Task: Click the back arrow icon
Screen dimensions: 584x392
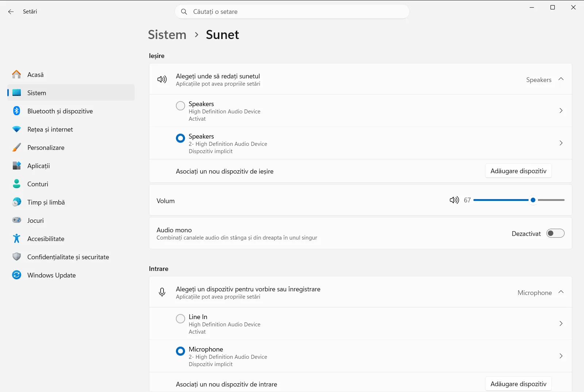Action: (11, 12)
